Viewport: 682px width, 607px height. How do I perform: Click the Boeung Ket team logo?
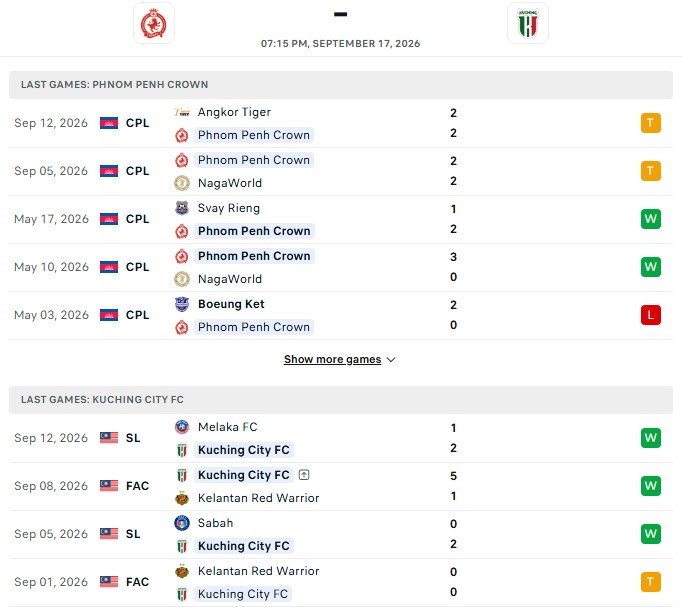pos(182,304)
